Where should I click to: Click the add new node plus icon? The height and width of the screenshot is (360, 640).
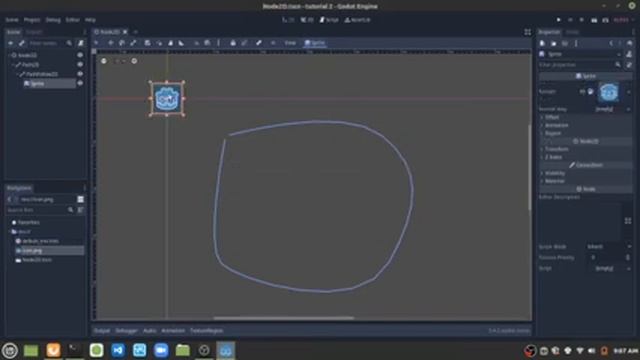(x=11, y=43)
